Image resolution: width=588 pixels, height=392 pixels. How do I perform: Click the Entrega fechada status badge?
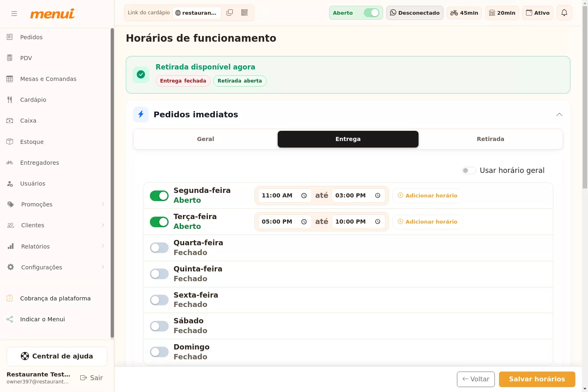[x=183, y=81]
